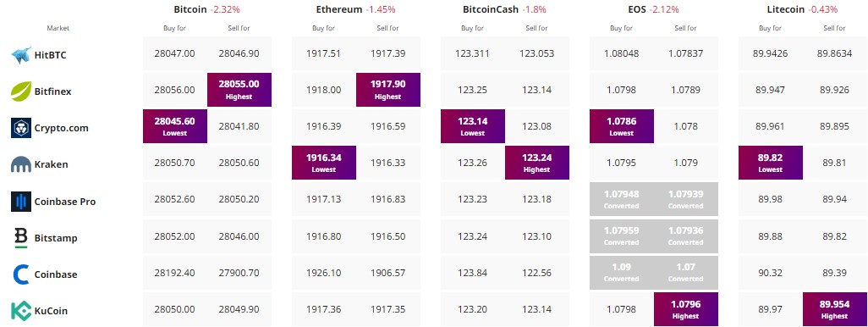Screen dimensions: 868x327
Task: Click the HitBTC exchange logo icon
Action: 21,54
